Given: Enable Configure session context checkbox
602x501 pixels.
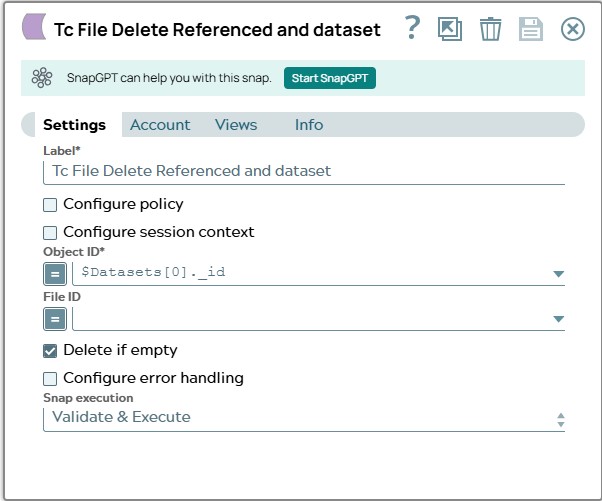Looking at the screenshot, I should tap(50, 233).
